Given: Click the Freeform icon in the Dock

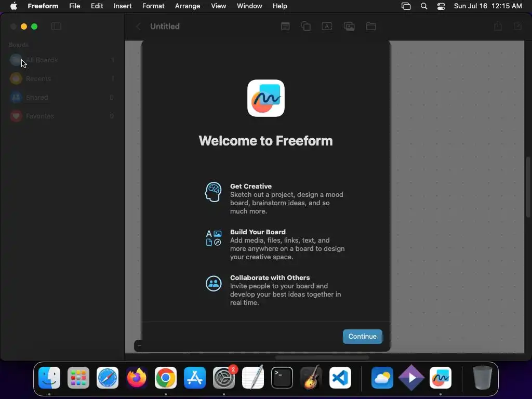Looking at the screenshot, I should point(441,378).
